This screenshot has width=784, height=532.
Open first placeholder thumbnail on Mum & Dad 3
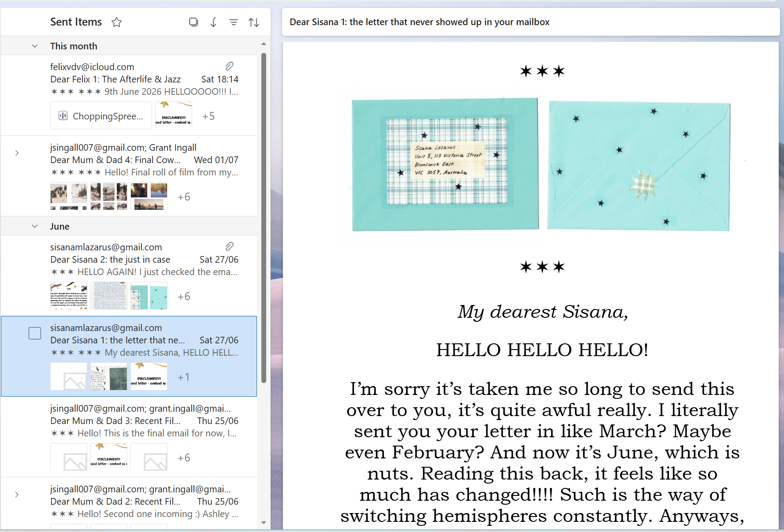[69, 457]
